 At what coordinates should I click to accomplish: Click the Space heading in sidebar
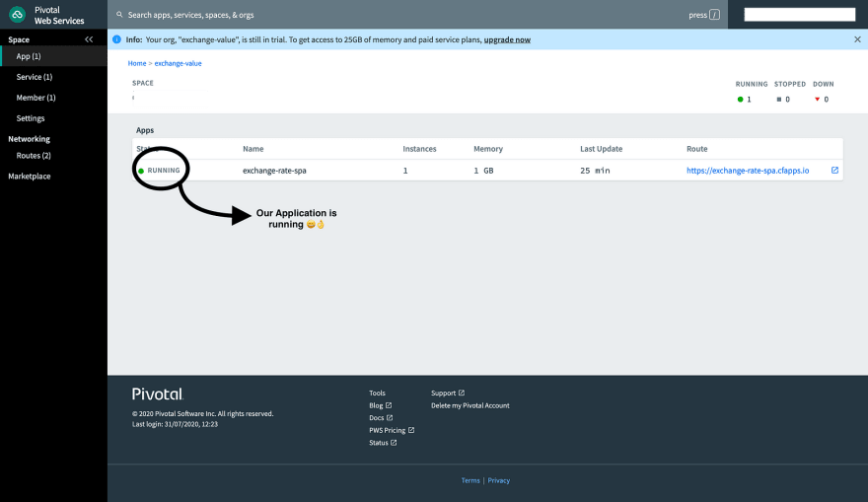(x=19, y=39)
